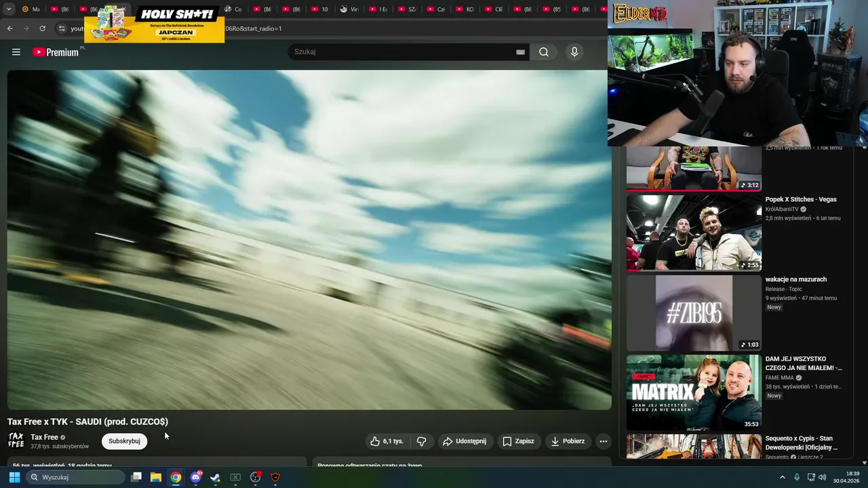This screenshot has height=488, width=868.
Task: Open the MATRIX FAME MMA video thumbnail
Action: [694, 392]
